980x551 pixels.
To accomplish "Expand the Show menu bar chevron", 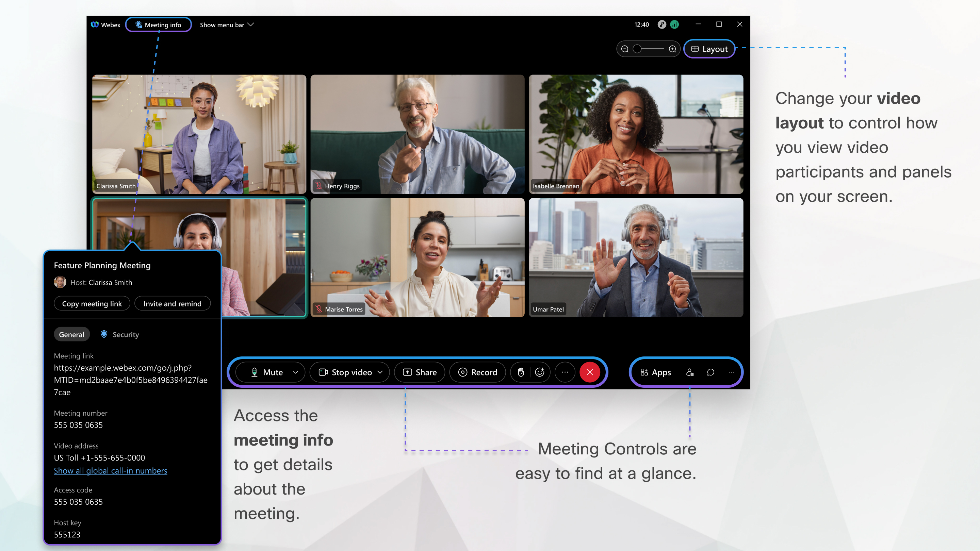I will click(x=252, y=25).
